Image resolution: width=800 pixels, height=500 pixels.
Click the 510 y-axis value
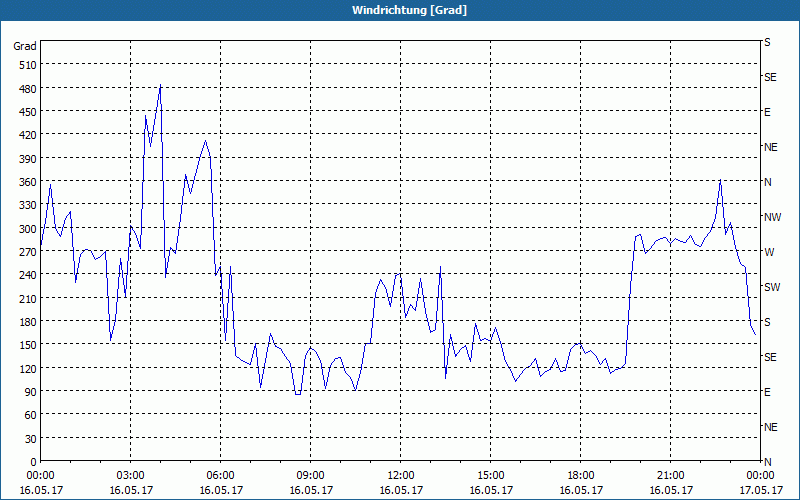coord(28,65)
